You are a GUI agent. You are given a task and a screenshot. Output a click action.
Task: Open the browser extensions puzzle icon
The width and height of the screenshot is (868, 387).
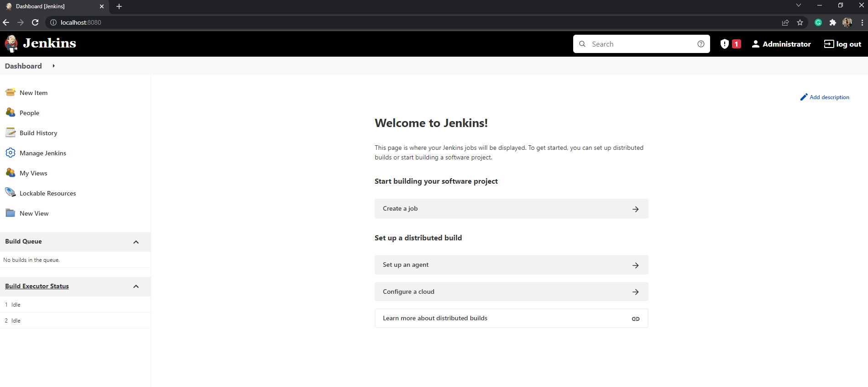(833, 22)
